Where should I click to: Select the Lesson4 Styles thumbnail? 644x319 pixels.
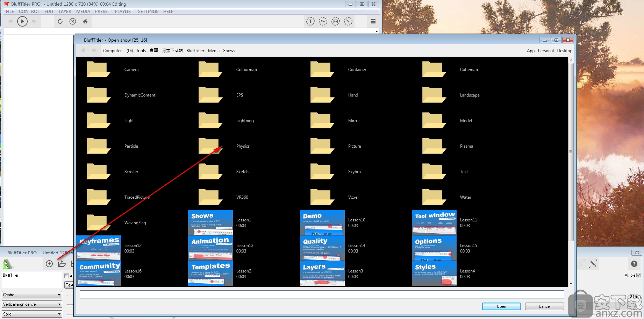434,274
